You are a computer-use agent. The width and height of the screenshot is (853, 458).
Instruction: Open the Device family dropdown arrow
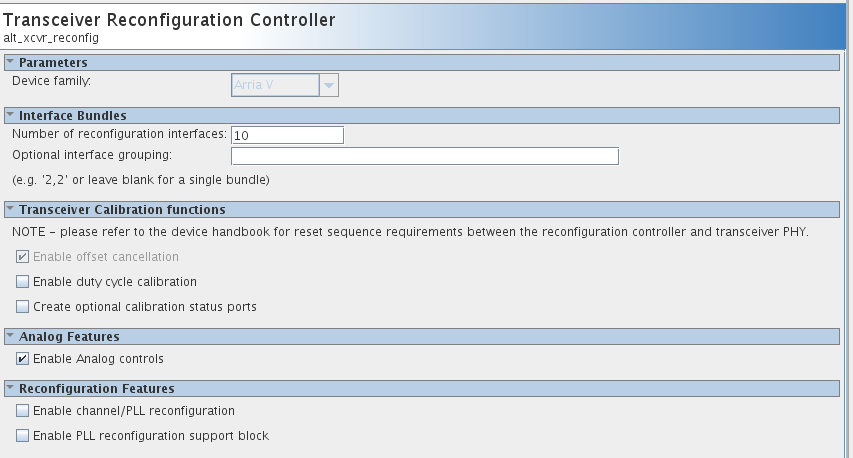(329, 86)
